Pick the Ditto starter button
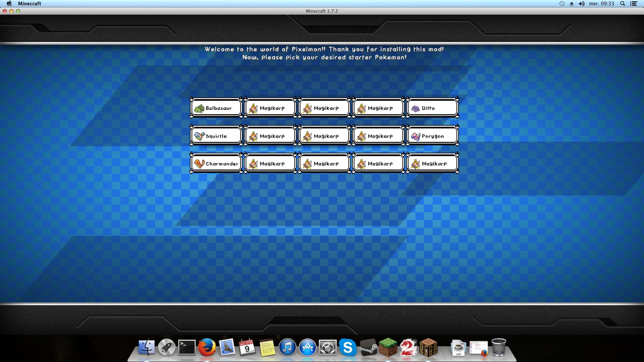The height and width of the screenshot is (362, 644). coord(432,108)
